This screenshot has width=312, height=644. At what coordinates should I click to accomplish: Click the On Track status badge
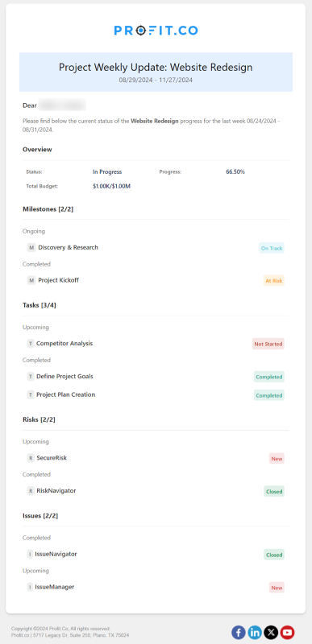pyautogui.click(x=272, y=248)
